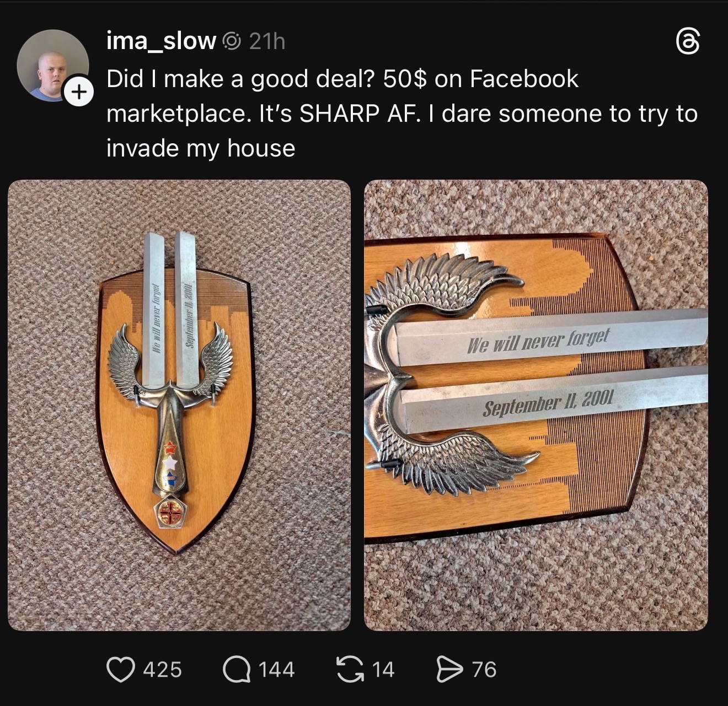This screenshot has height=706, width=728.
Task: Click the circular badge icon beside ima_slow
Action: pyautogui.click(x=232, y=41)
